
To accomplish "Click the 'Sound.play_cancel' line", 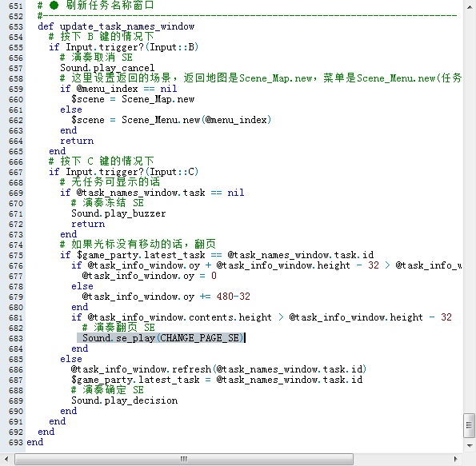I will coord(107,68).
